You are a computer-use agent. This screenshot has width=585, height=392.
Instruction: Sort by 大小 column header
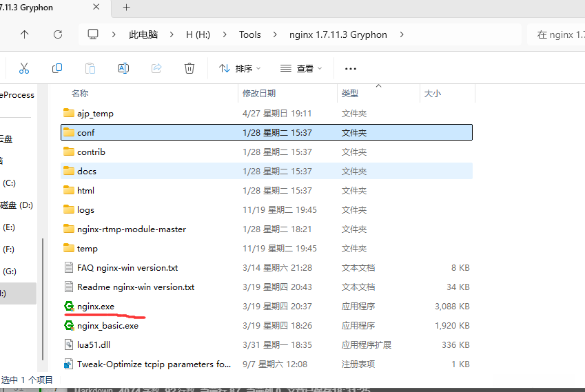point(433,93)
